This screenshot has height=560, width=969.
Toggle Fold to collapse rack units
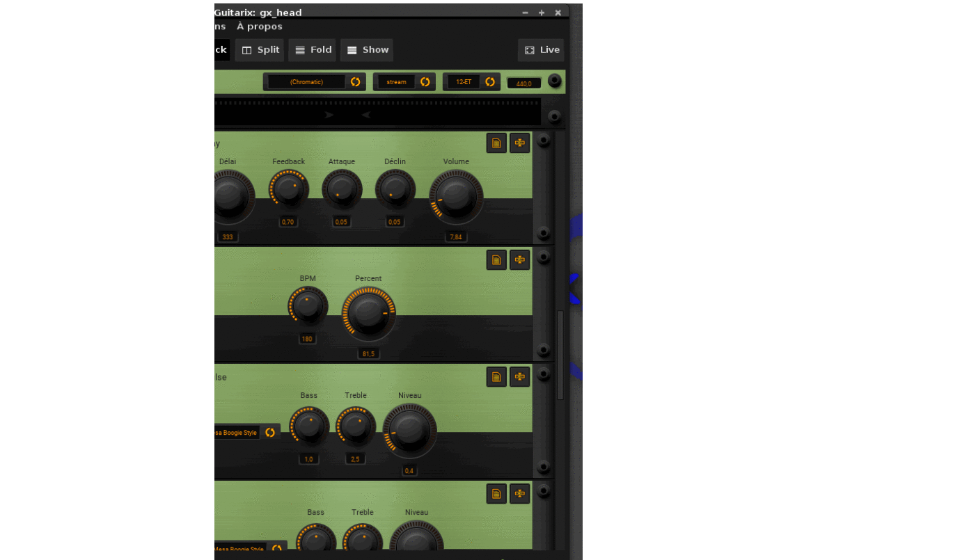pyautogui.click(x=313, y=50)
